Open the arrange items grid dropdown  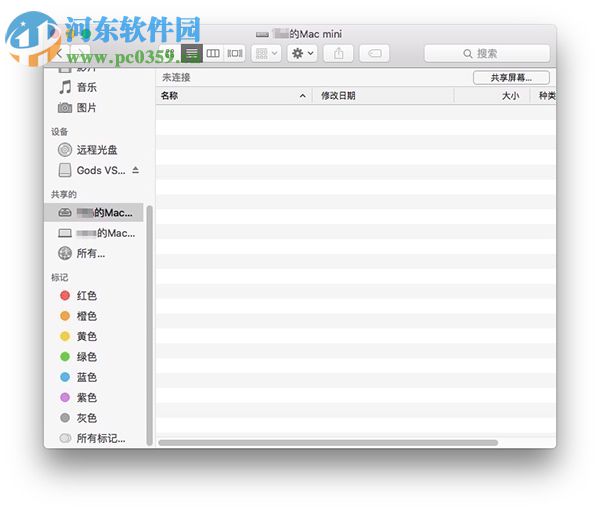(266, 53)
